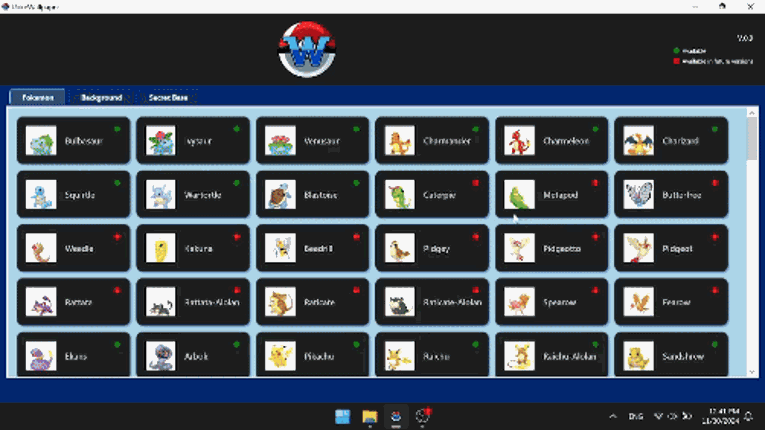
Task: Select the Pidgeotto sprite image
Action: pyautogui.click(x=519, y=248)
